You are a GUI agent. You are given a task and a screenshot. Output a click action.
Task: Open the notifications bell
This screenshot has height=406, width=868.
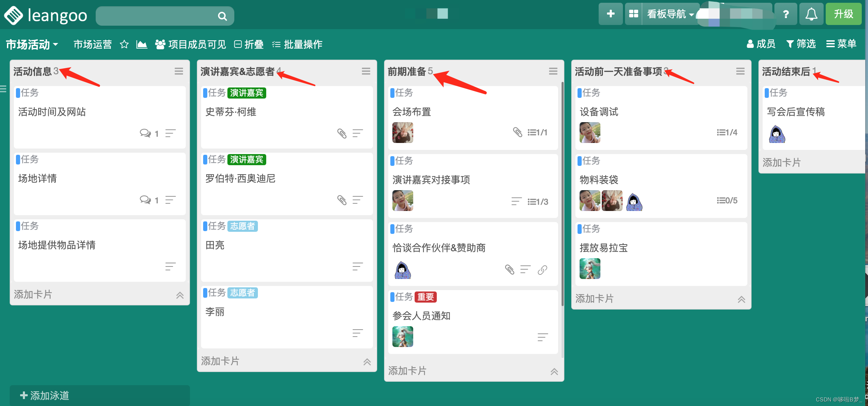pyautogui.click(x=811, y=14)
